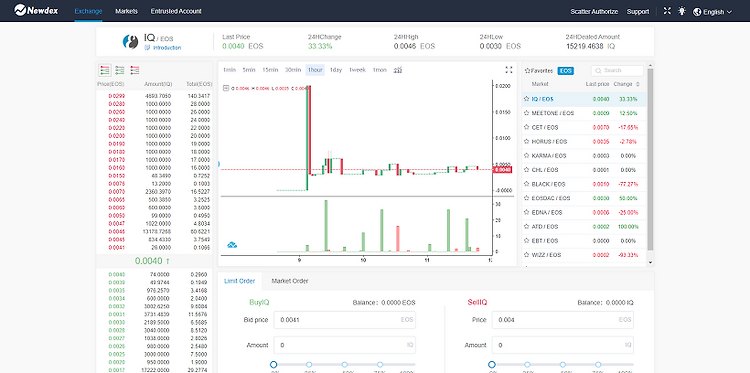Open chart indicators icon
The image size is (750, 373).
pos(397,70)
